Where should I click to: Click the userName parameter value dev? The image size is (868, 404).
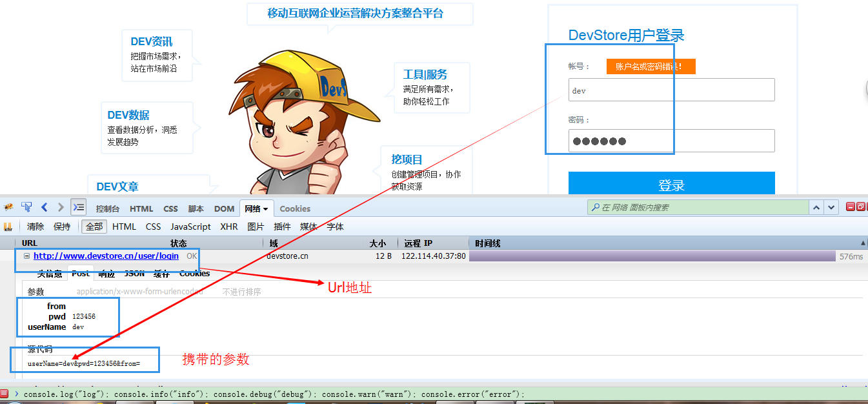point(78,327)
